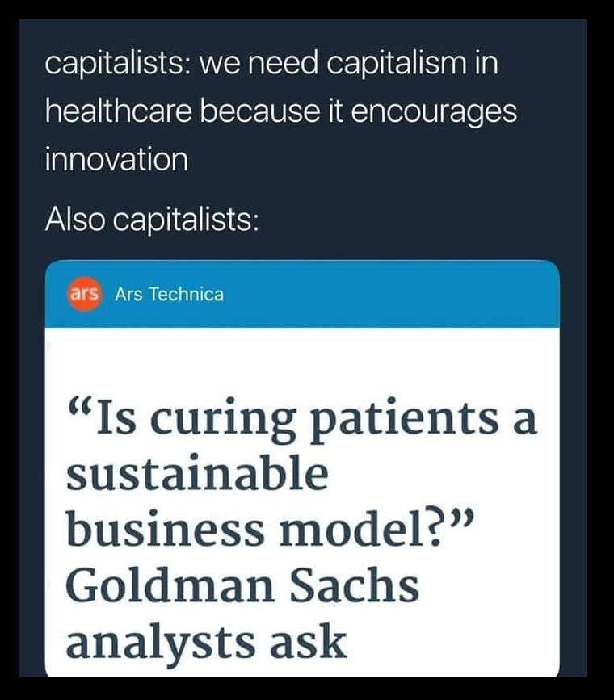Click the orange ars logo icon
The width and height of the screenshot is (614, 700).
point(83,295)
